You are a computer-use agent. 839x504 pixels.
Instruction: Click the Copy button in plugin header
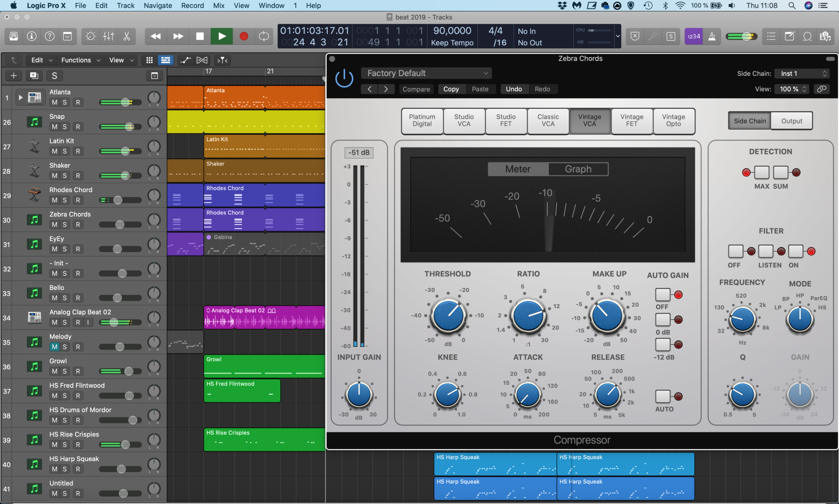coord(451,89)
